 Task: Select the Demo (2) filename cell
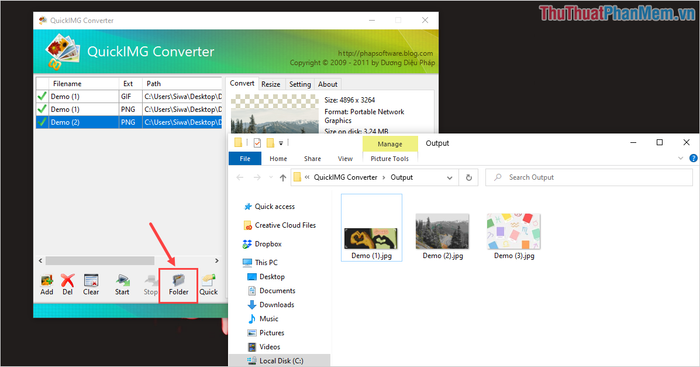pyautogui.click(x=84, y=122)
